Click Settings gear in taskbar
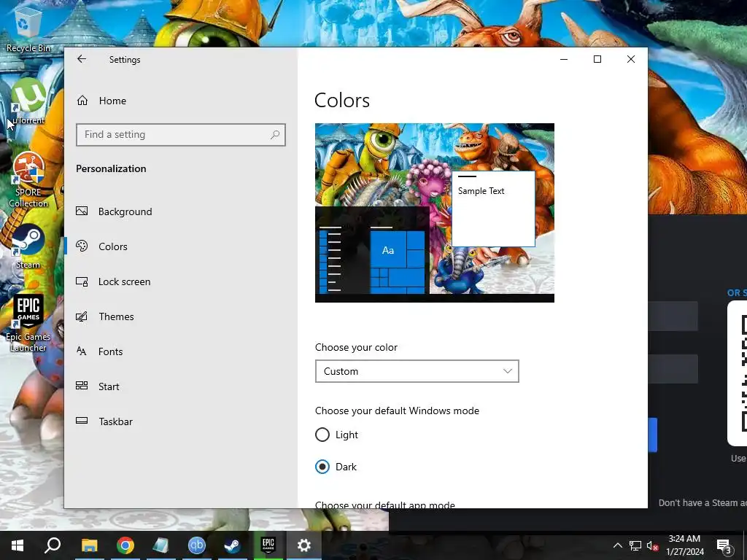This screenshot has height=560, width=747. [x=303, y=545]
